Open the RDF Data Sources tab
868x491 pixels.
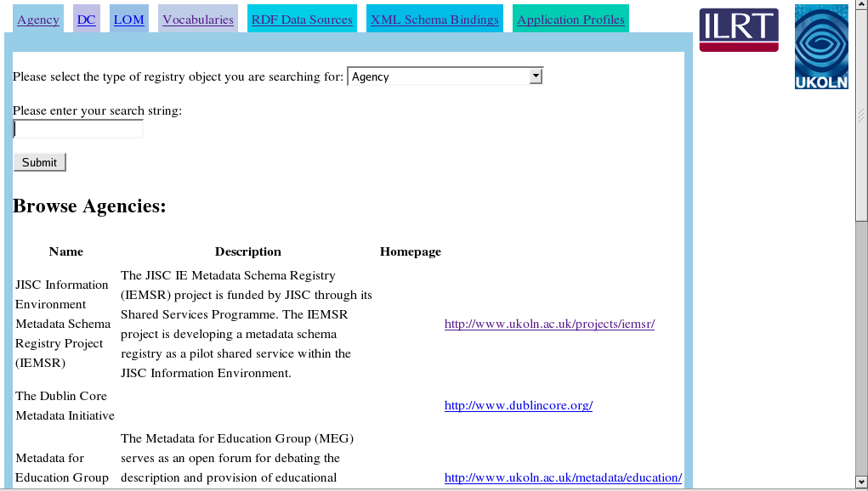pyautogui.click(x=302, y=20)
